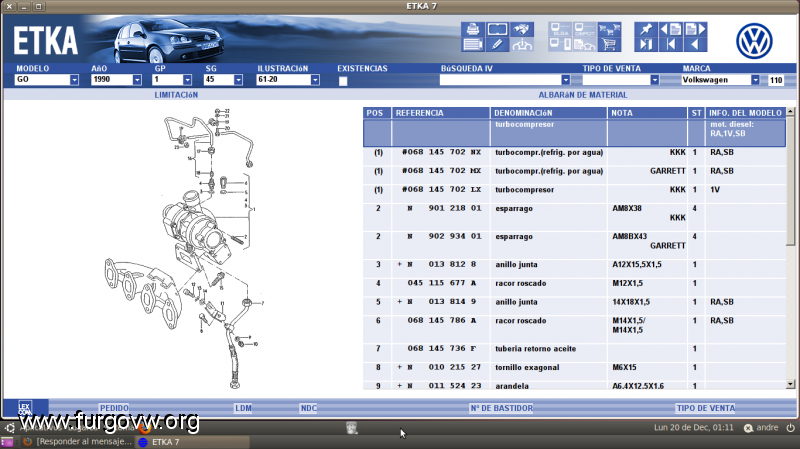Select the pencil edit icon
This screenshot has width=800, height=449.
point(497,44)
